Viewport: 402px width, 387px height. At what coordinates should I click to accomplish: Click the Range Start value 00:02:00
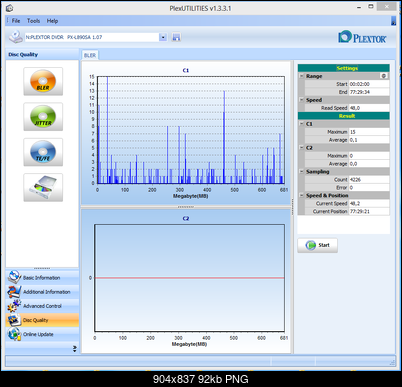(x=369, y=84)
